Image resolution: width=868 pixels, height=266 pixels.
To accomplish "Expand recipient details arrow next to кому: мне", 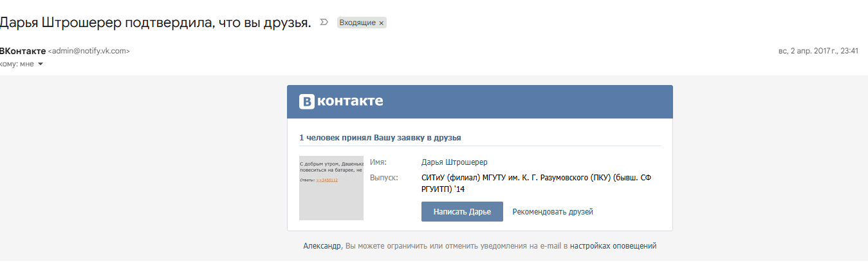I will (x=40, y=64).
